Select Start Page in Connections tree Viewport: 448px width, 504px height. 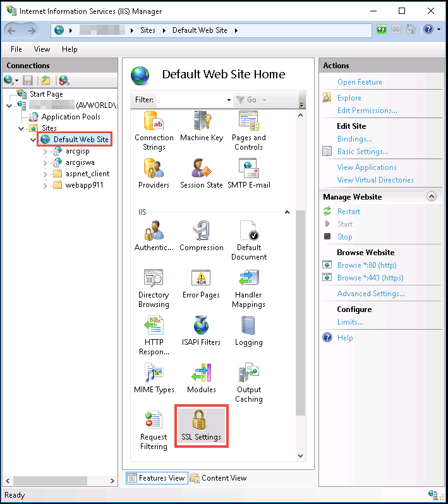(46, 94)
